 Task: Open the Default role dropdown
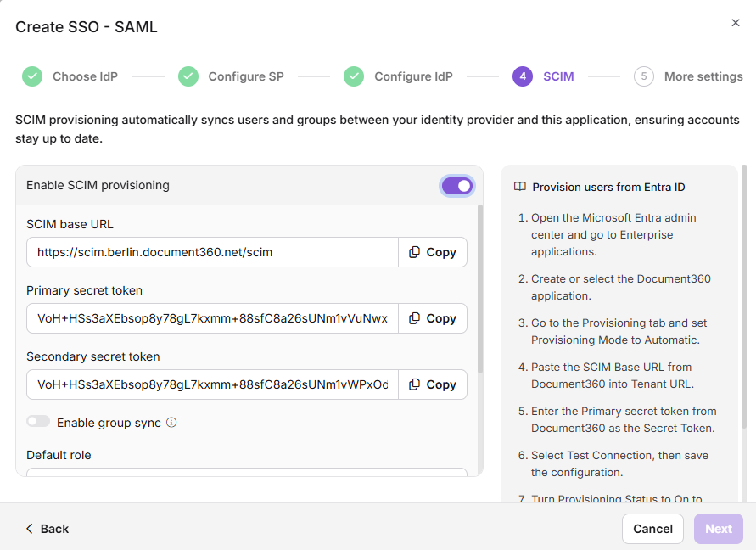(247, 472)
